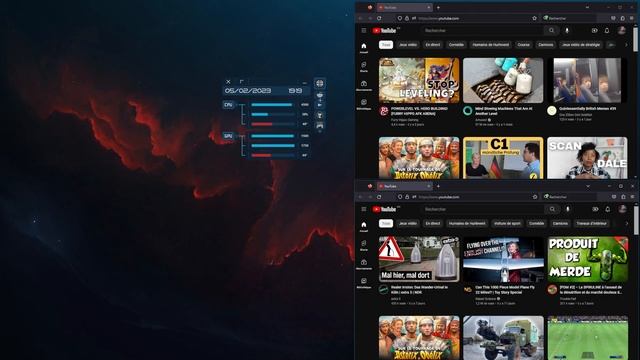
Task: Click YouTube search field in bottom window
Action: point(483,209)
